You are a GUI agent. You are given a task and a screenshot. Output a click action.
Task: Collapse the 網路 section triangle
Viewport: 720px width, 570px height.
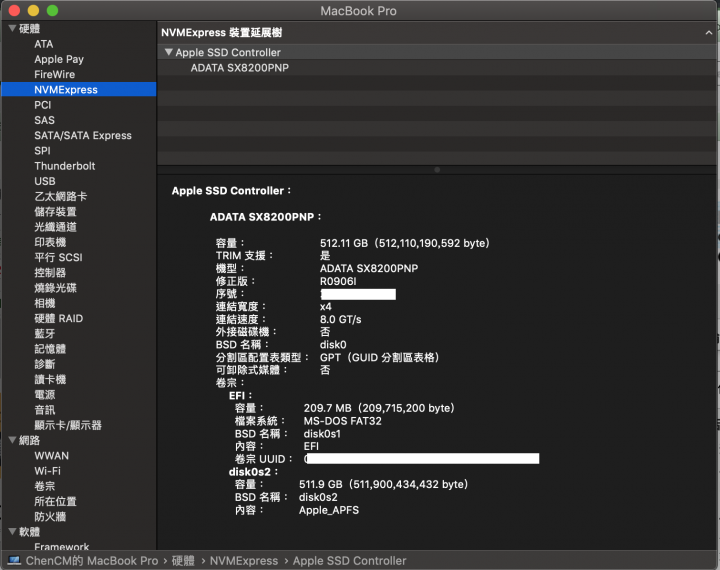tap(12, 440)
